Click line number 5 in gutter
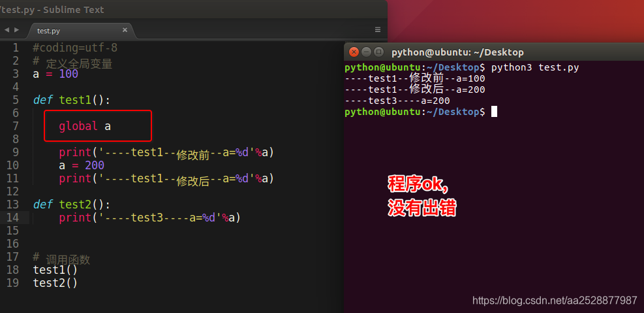The width and height of the screenshot is (644, 313). (16, 100)
